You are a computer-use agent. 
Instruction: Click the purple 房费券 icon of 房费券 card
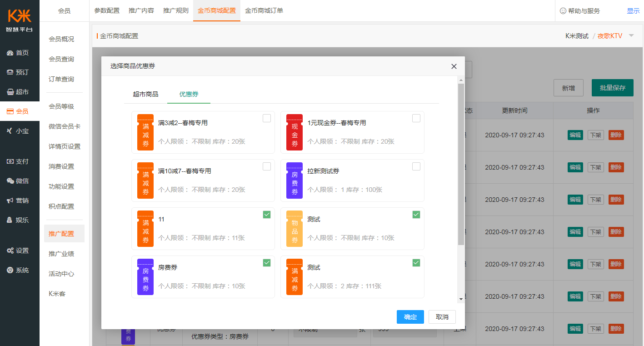coord(145,277)
